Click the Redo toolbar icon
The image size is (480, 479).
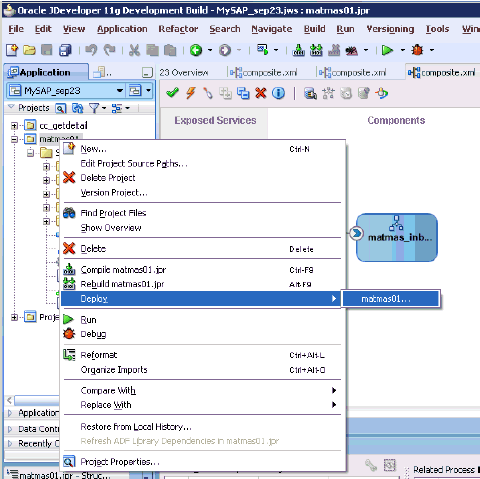[109, 50]
